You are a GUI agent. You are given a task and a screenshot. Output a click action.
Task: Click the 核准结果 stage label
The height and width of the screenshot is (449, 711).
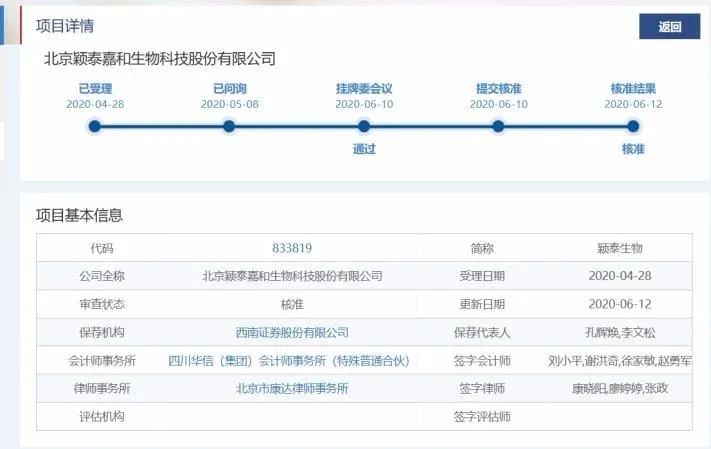[633, 88]
